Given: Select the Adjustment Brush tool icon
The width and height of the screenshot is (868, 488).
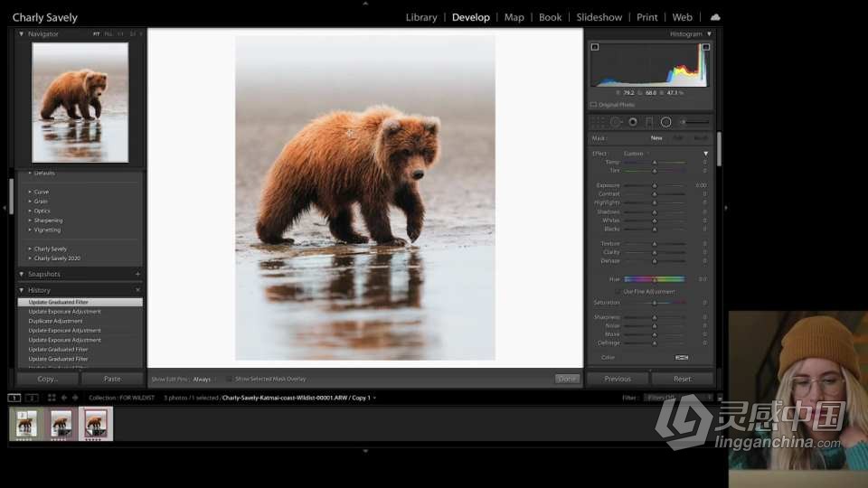Looking at the screenshot, I should 694,122.
